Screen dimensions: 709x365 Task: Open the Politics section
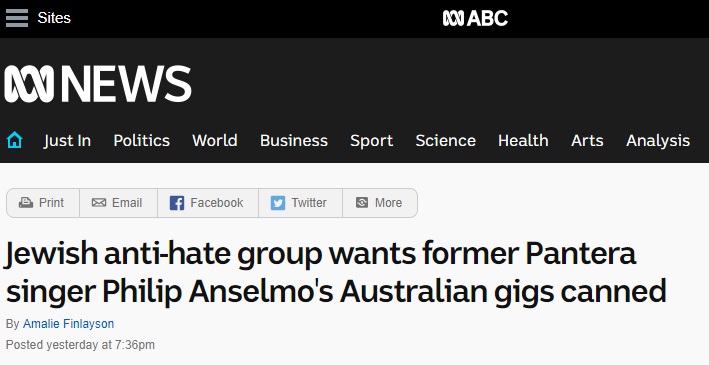[x=142, y=141]
